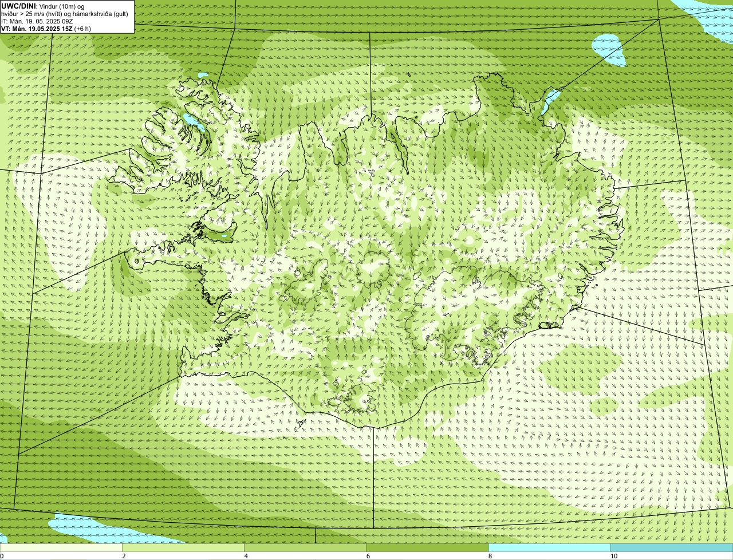Click the legend scale label '6'
The width and height of the screenshot is (733, 560).
(368, 556)
